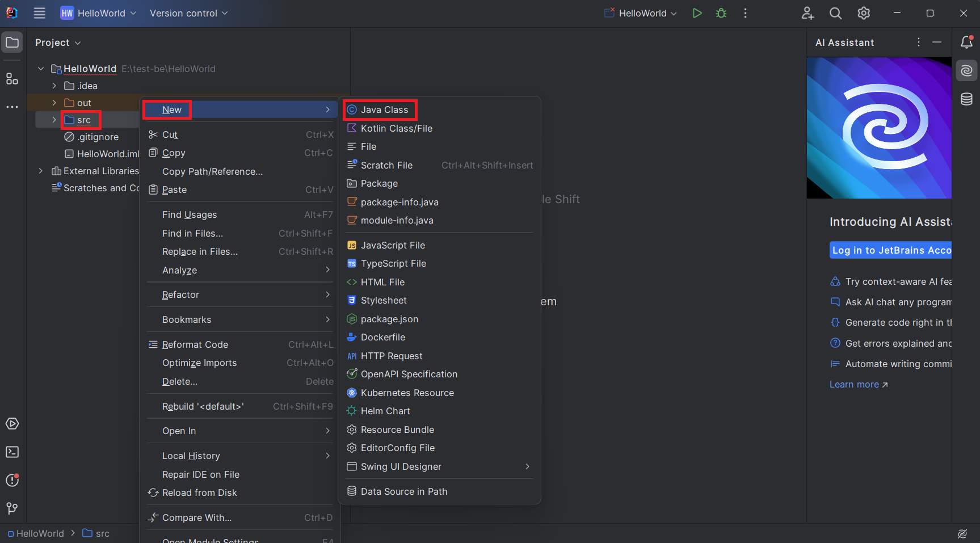The height and width of the screenshot is (543, 980).
Task: Choose Kotlin Class/File
Action: pos(439,128)
